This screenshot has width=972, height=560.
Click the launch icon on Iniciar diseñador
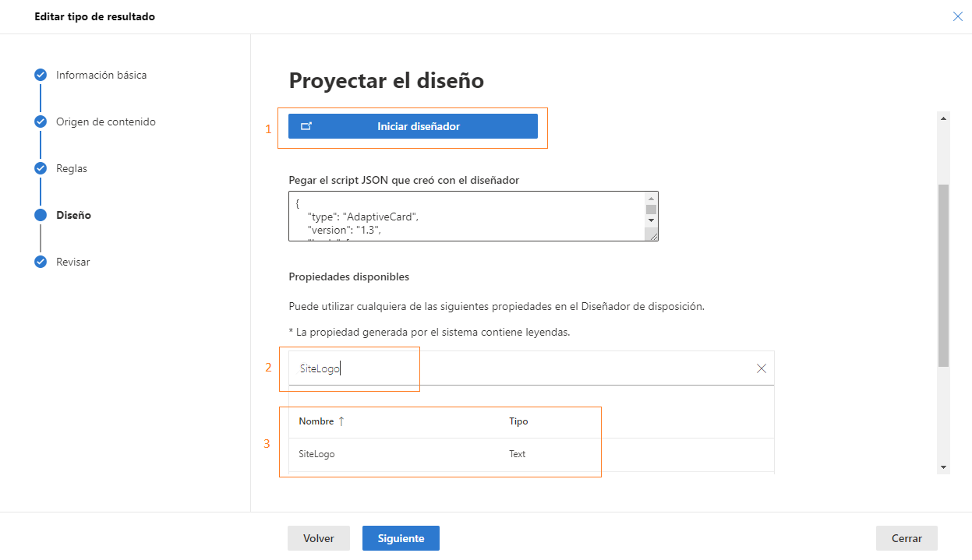(307, 125)
